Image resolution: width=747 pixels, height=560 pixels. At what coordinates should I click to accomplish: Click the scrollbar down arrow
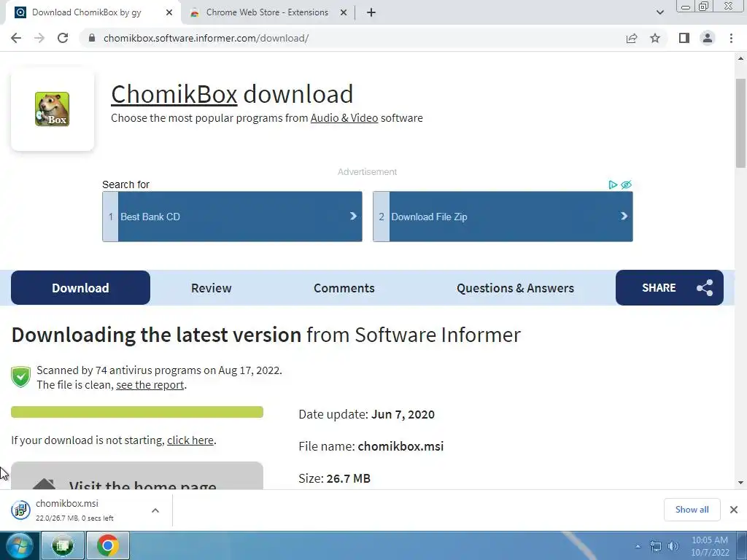(740, 483)
